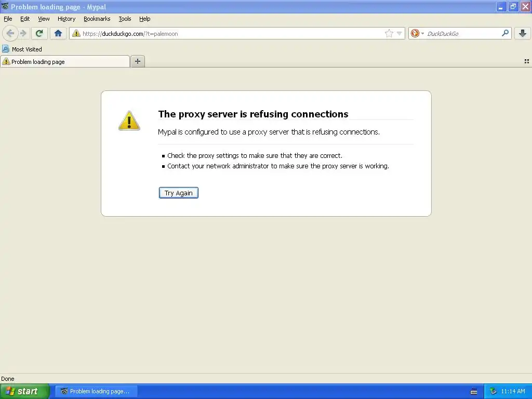Click the search magnifier icon
The image size is (532, 399).
pyautogui.click(x=505, y=33)
